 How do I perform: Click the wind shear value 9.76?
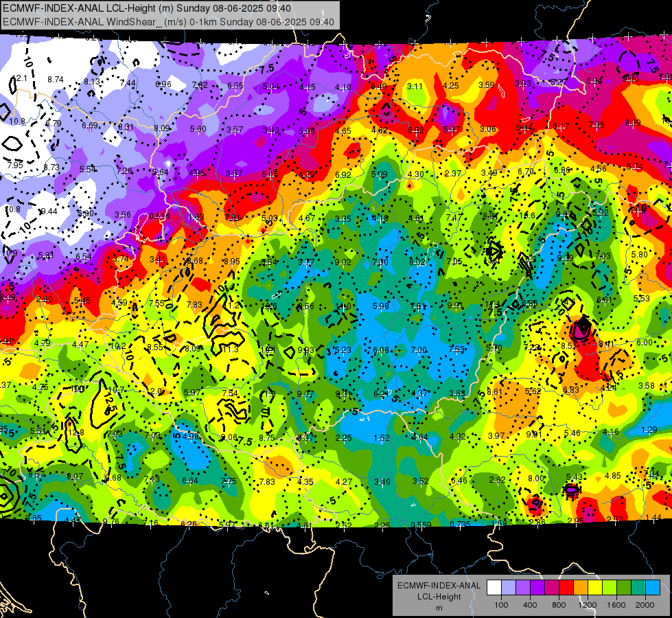[x=111, y=521]
